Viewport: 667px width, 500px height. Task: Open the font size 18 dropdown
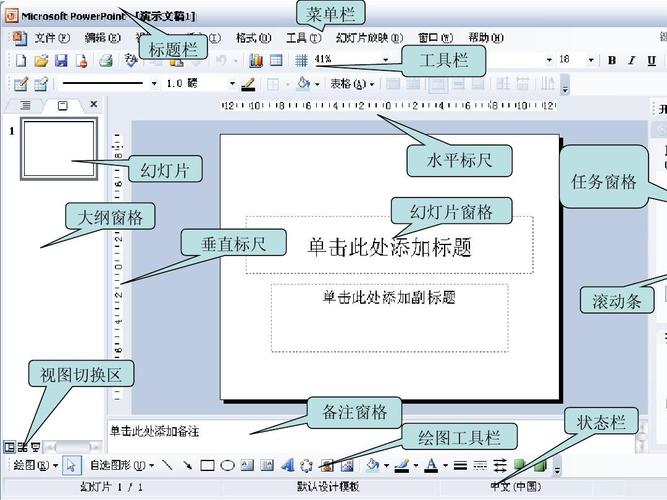591,60
